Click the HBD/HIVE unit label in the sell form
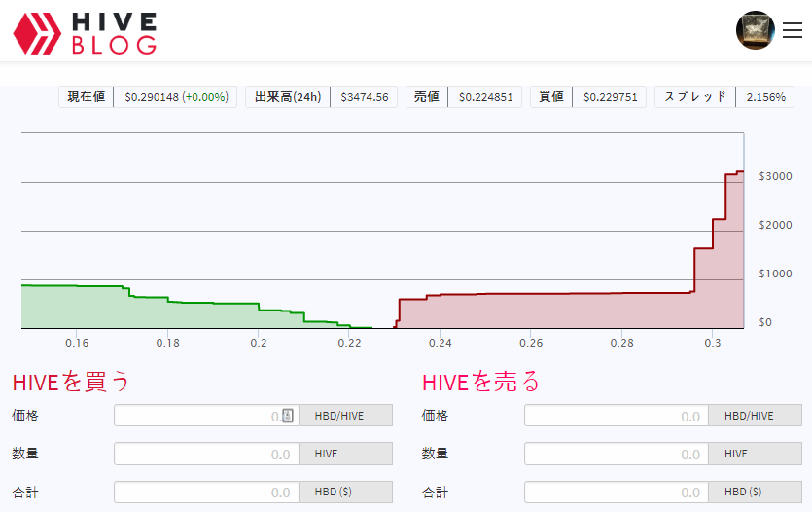 [x=749, y=416]
